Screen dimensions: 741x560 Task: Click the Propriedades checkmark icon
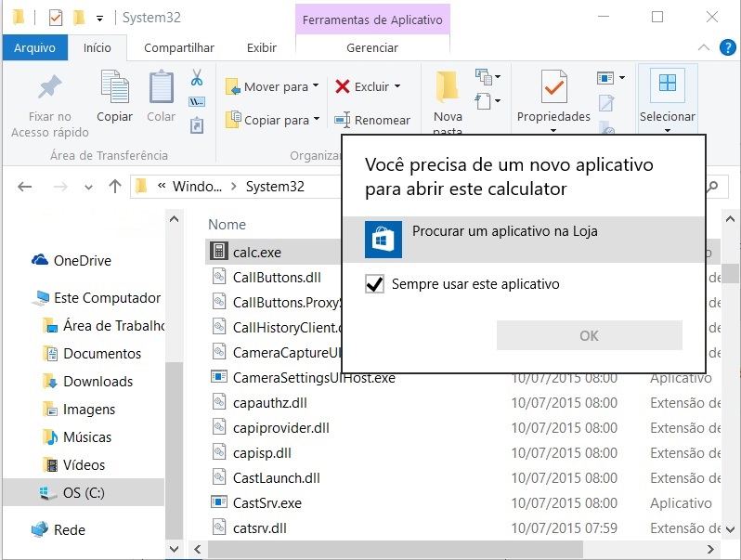(553, 87)
